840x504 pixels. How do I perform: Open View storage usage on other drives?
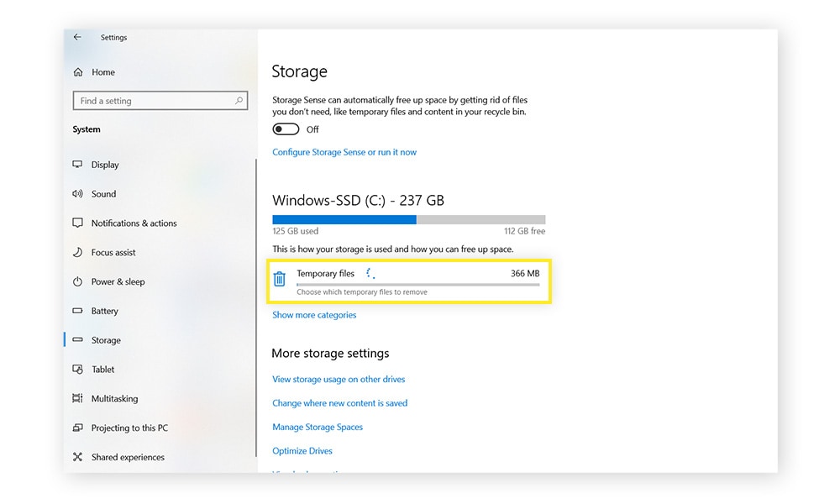(339, 379)
